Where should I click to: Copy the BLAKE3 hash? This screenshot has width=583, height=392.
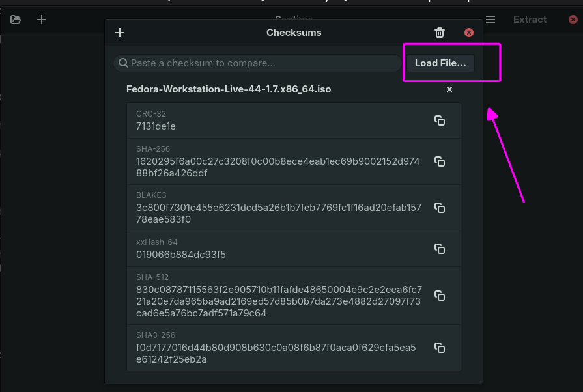point(440,208)
